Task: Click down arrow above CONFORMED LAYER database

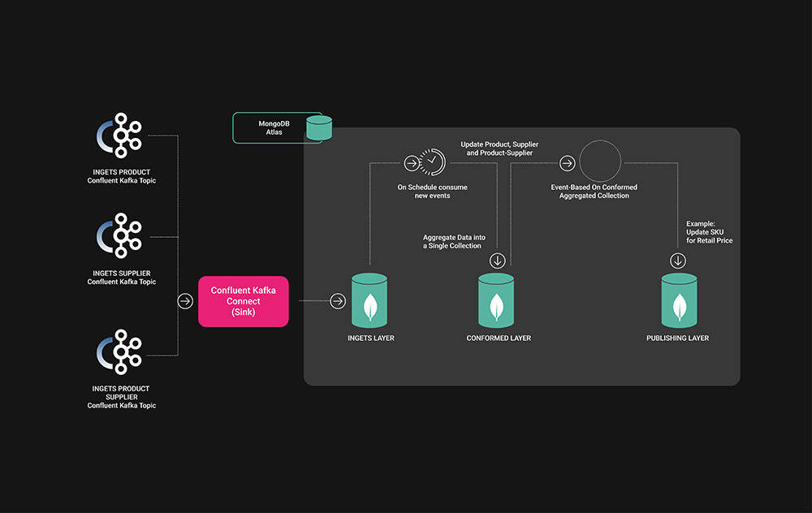Action: point(498,261)
